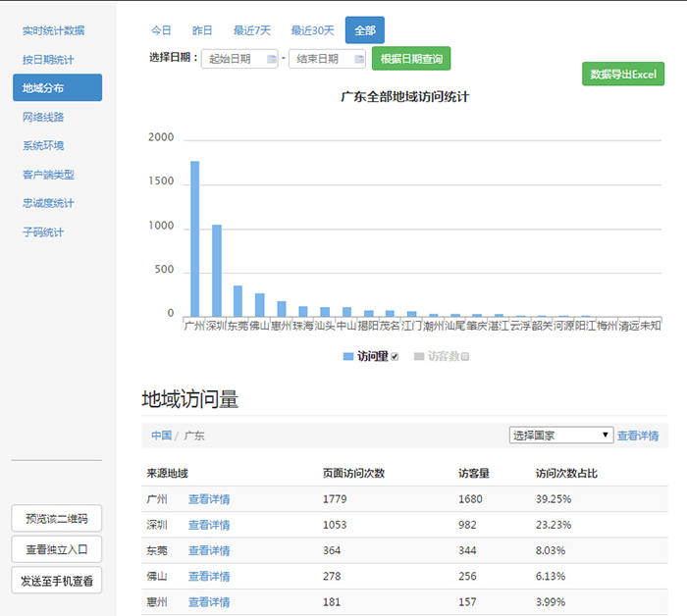This screenshot has width=687, height=616.
Task: Enable the 访客数 legend checkbox
Action: 465,357
